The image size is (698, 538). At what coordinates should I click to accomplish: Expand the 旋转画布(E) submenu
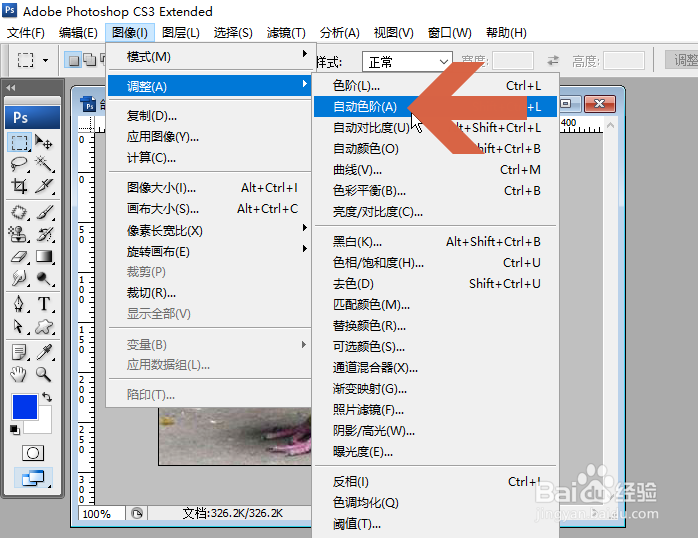[211, 251]
